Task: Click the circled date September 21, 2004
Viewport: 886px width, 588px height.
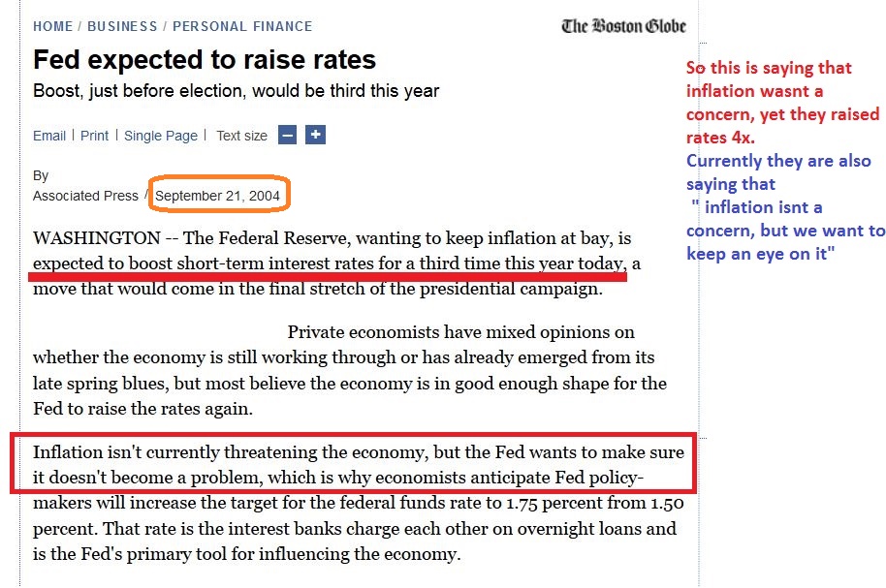Action: coord(217,196)
